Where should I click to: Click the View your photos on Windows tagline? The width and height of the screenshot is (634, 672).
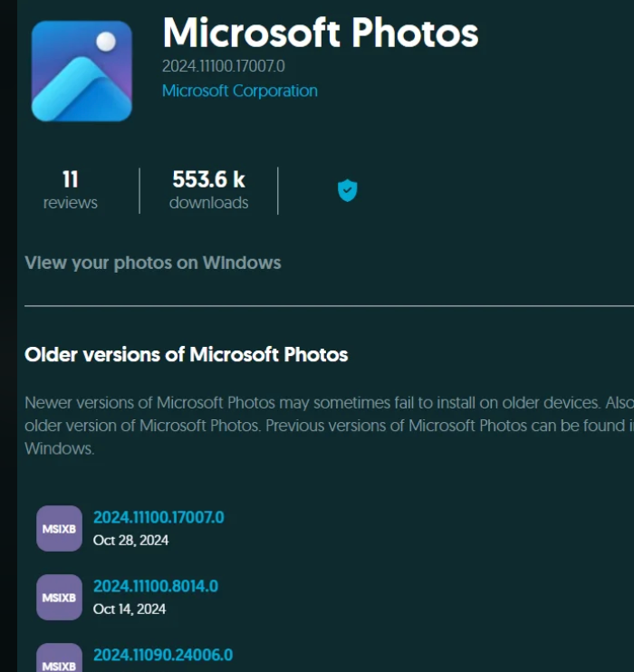pyautogui.click(x=153, y=263)
